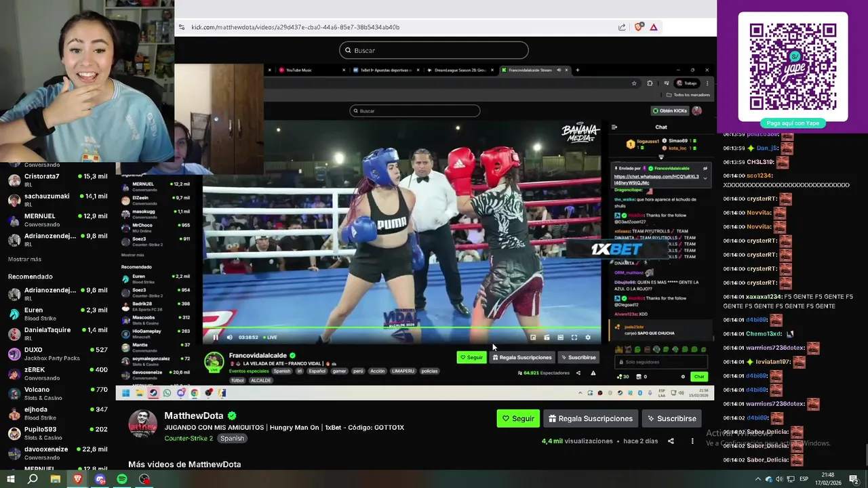
Task: Open Cristorata7 channel in the left sidebar
Action: (x=58, y=180)
